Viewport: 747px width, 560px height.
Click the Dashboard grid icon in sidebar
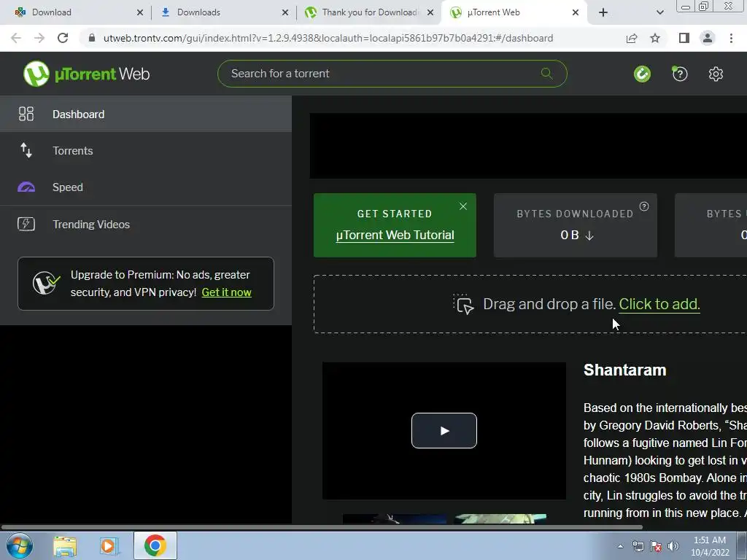tap(26, 114)
